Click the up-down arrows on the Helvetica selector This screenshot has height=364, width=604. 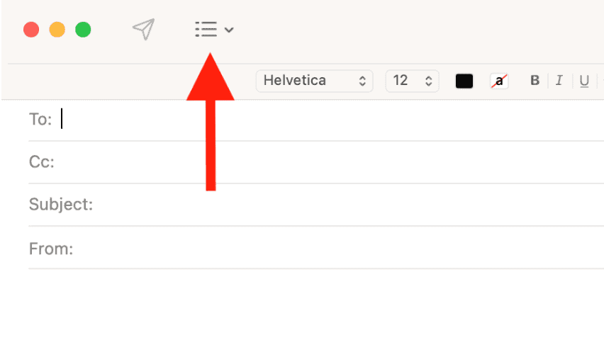tap(362, 81)
